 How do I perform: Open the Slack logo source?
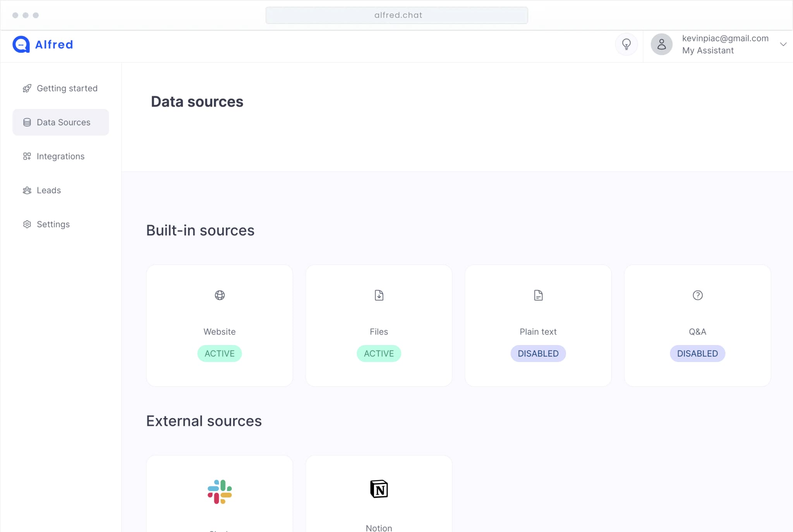click(x=220, y=491)
